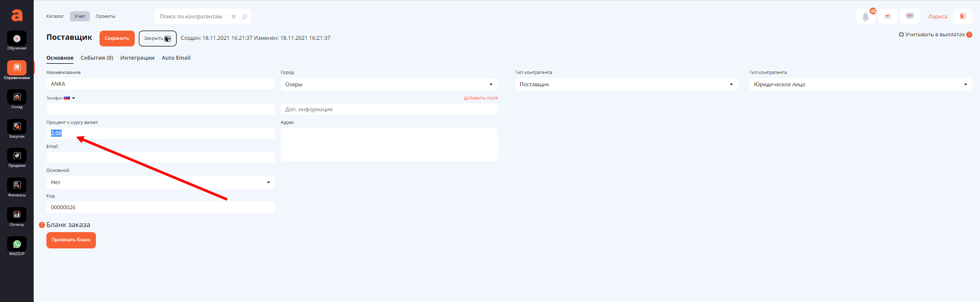Open the mail envelope icon
This screenshot has width=980, height=302.
[x=888, y=16]
